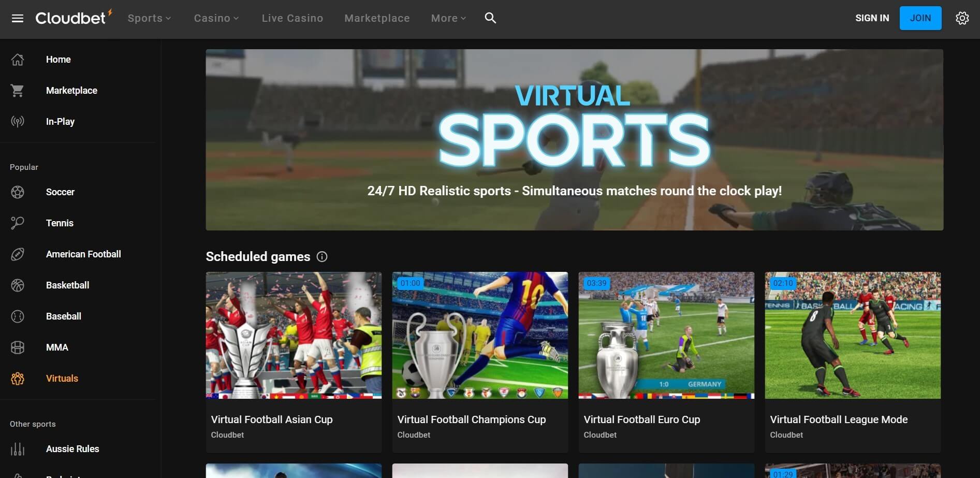The width and height of the screenshot is (980, 478).
Task: Click the orange Virtuals icon
Action: click(18, 379)
